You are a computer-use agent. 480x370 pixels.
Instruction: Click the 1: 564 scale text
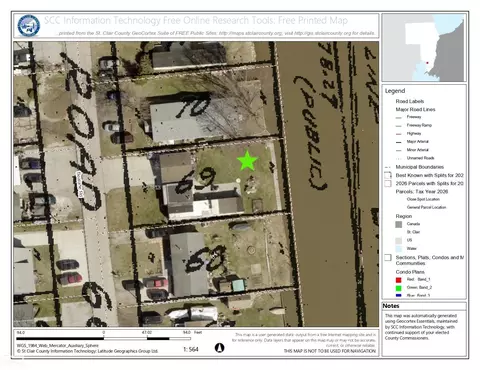[x=191, y=349]
